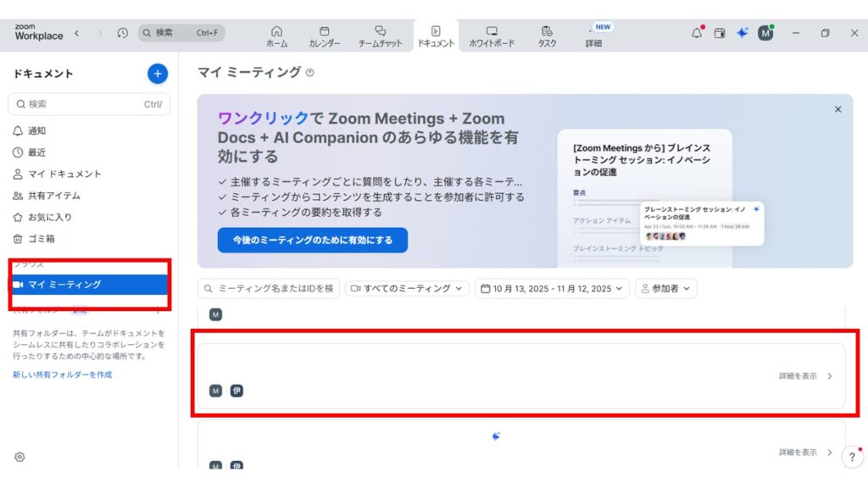This screenshot has width=868, height=488.
Task: Click the history clock icon
Action: (123, 33)
